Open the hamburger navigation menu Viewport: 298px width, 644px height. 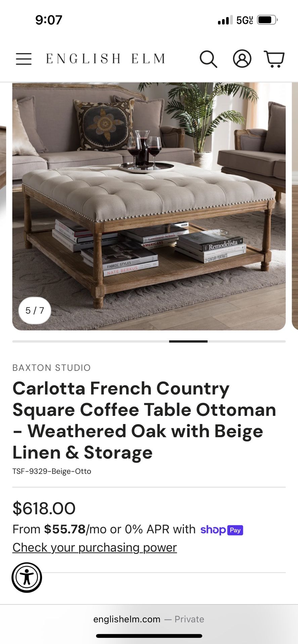pos(24,59)
